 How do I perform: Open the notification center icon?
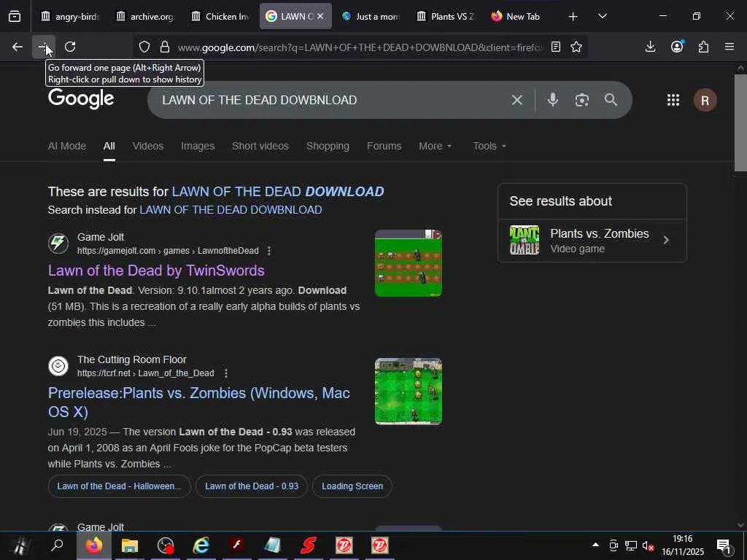[x=724, y=546]
